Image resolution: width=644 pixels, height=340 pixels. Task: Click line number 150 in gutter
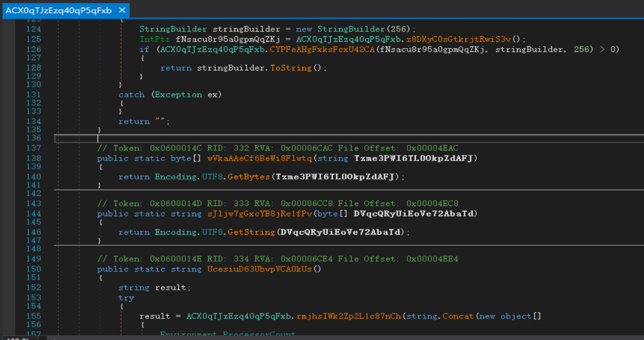34,269
